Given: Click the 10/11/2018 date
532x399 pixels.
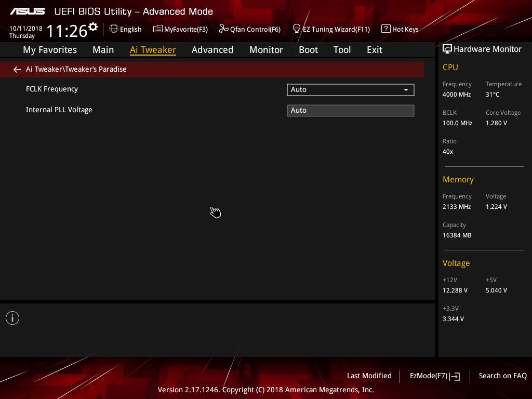Looking at the screenshot, I should pyautogui.click(x=26, y=29).
